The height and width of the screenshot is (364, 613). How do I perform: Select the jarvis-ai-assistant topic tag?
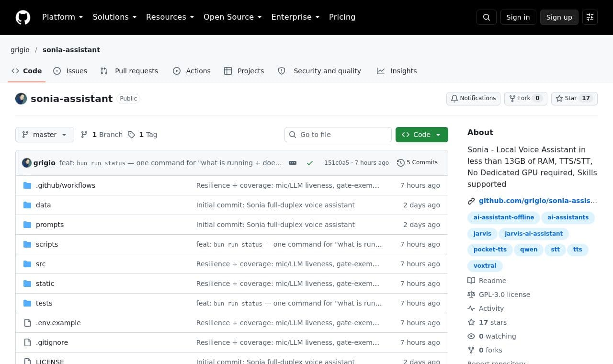[534, 234]
